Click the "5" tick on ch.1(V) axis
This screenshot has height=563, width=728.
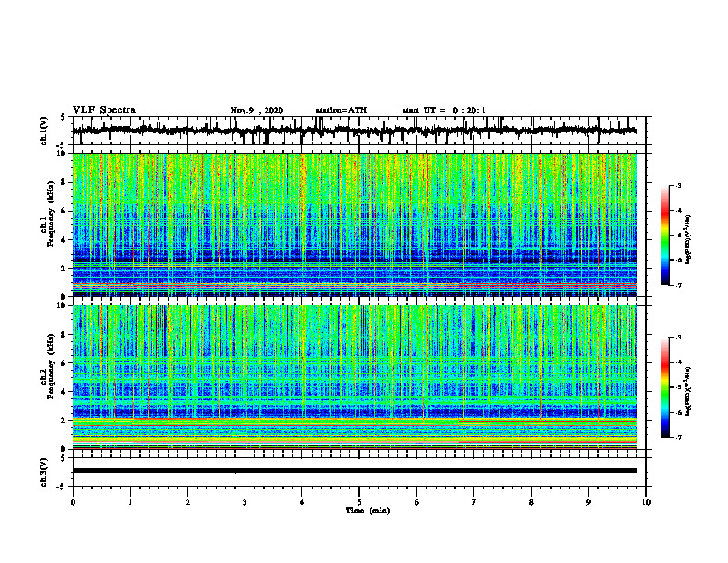point(63,118)
